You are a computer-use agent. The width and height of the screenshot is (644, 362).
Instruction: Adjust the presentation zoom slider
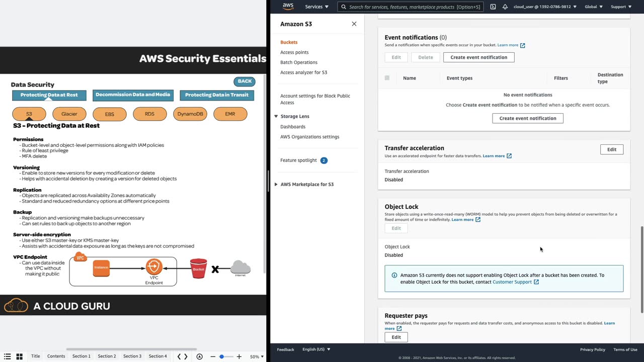tap(221, 356)
